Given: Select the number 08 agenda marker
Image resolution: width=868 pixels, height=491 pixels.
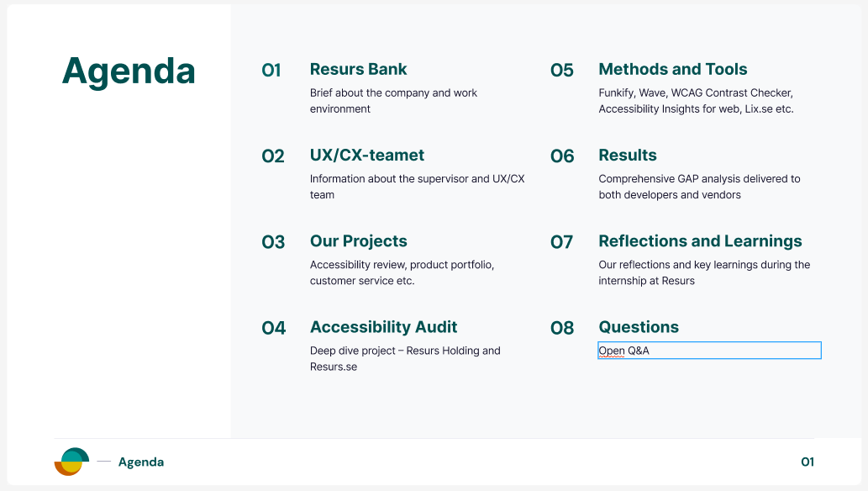Looking at the screenshot, I should [561, 328].
